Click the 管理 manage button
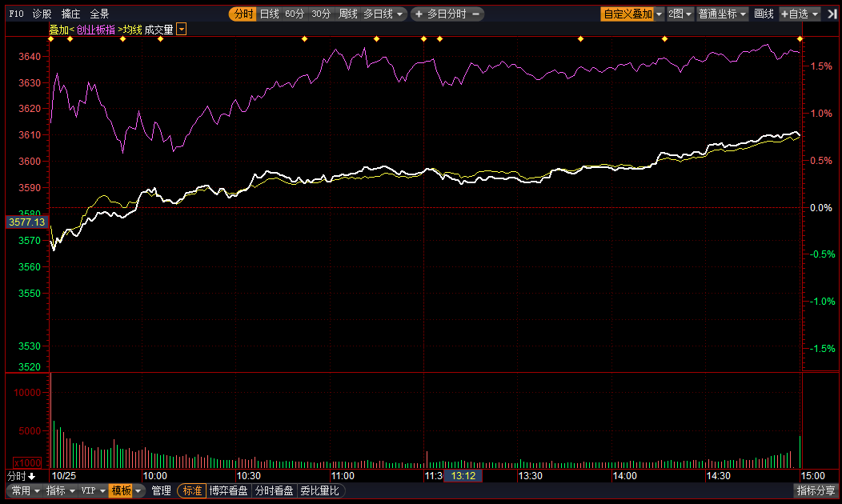 pos(161,490)
